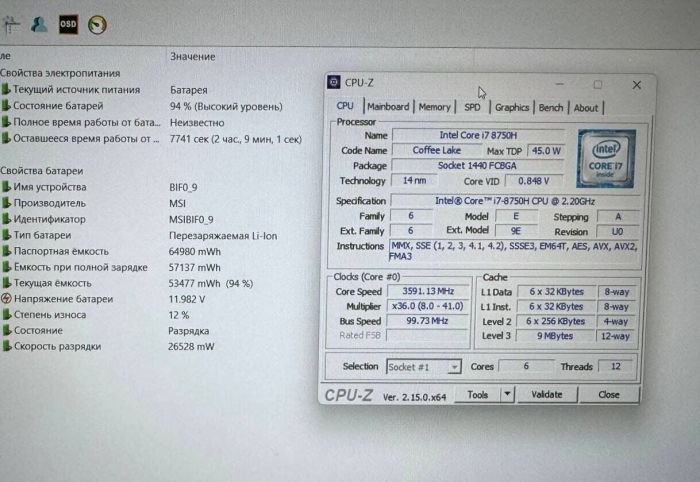Select the SPD tab
The width and height of the screenshot is (700, 482).
pos(472,107)
